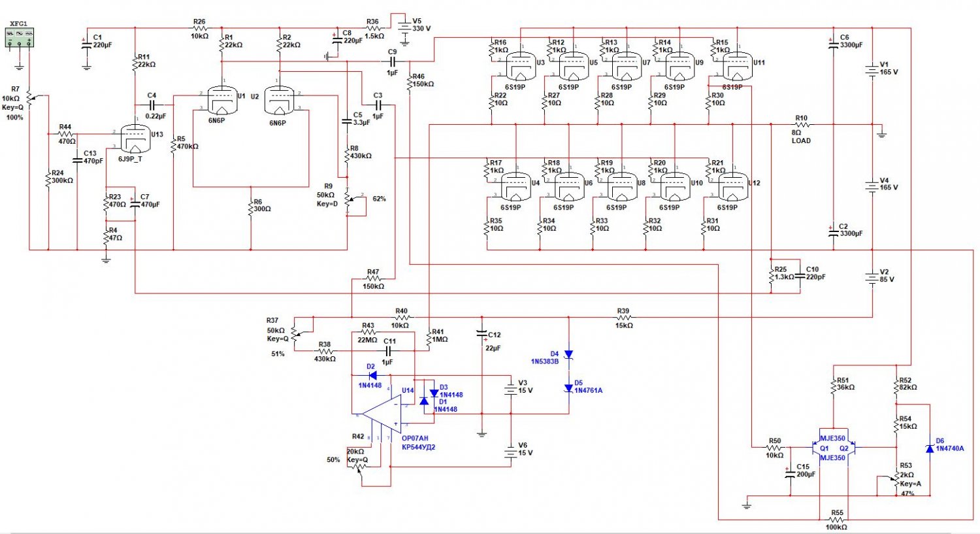Click the R47 150kΩ label

pyautogui.click(x=373, y=279)
